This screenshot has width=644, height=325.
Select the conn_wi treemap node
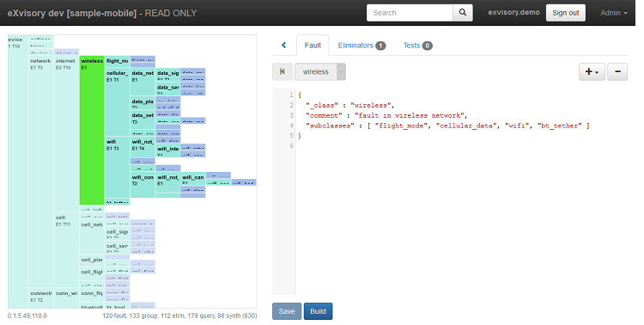pyautogui.click(x=66, y=297)
